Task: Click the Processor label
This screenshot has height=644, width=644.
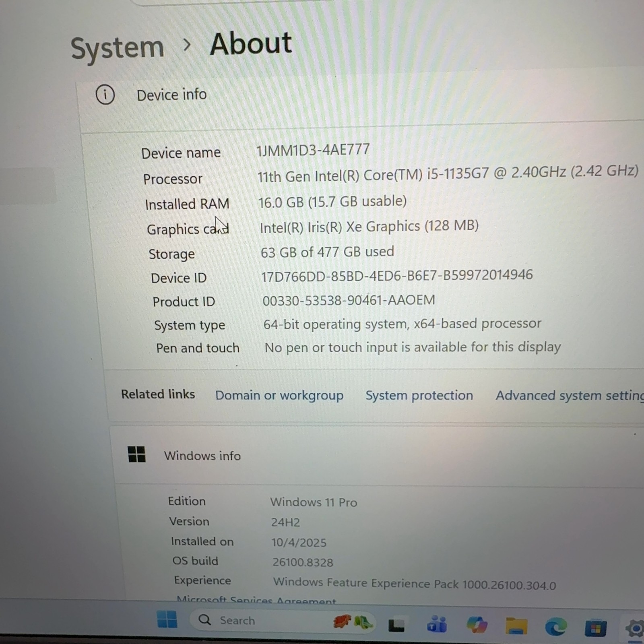Action: (x=173, y=179)
